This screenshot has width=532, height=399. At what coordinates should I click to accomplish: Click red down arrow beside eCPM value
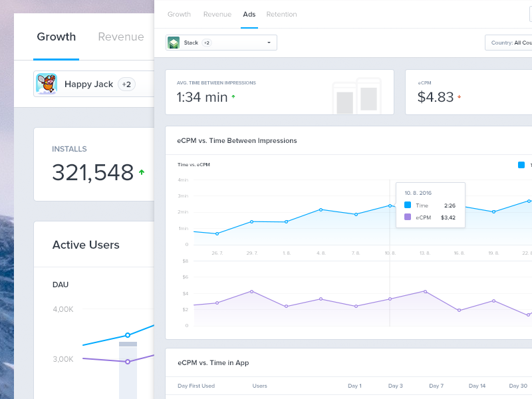coord(459,97)
